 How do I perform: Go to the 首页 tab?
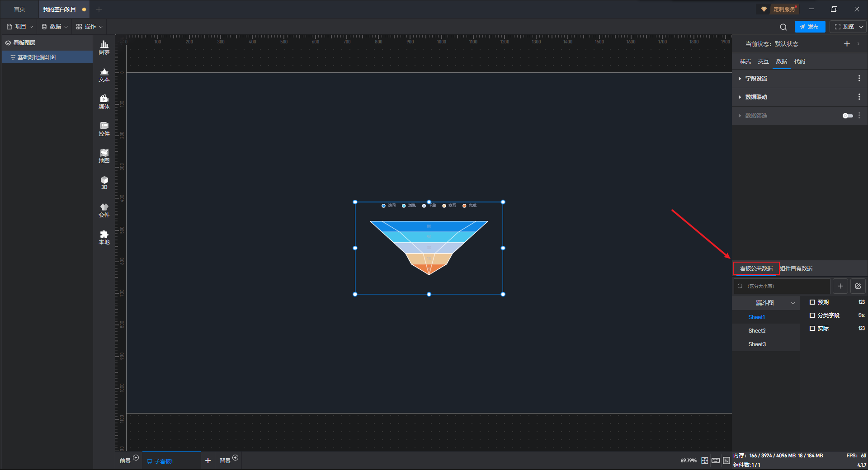tap(19, 9)
